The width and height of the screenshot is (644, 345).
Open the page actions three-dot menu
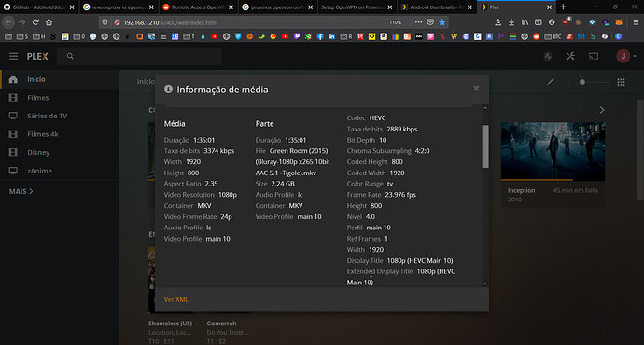(418, 22)
